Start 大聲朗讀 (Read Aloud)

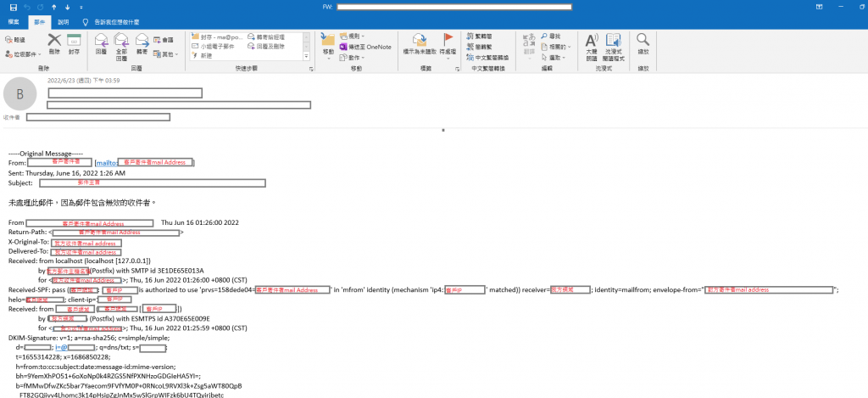tap(592, 47)
